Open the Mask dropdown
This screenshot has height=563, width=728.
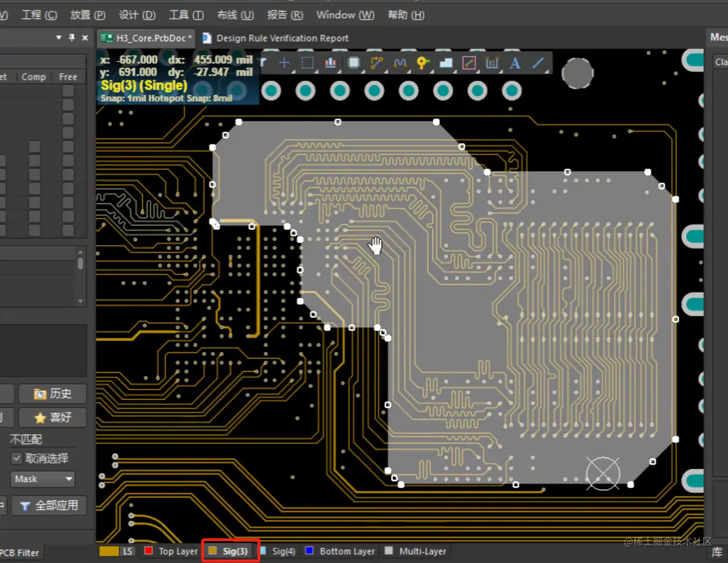43,479
